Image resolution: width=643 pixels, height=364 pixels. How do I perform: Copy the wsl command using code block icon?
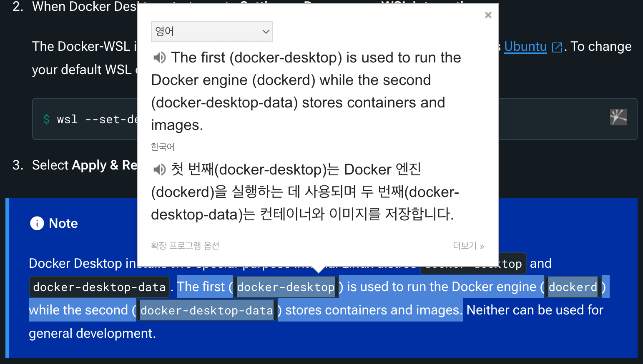click(x=618, y=117)
